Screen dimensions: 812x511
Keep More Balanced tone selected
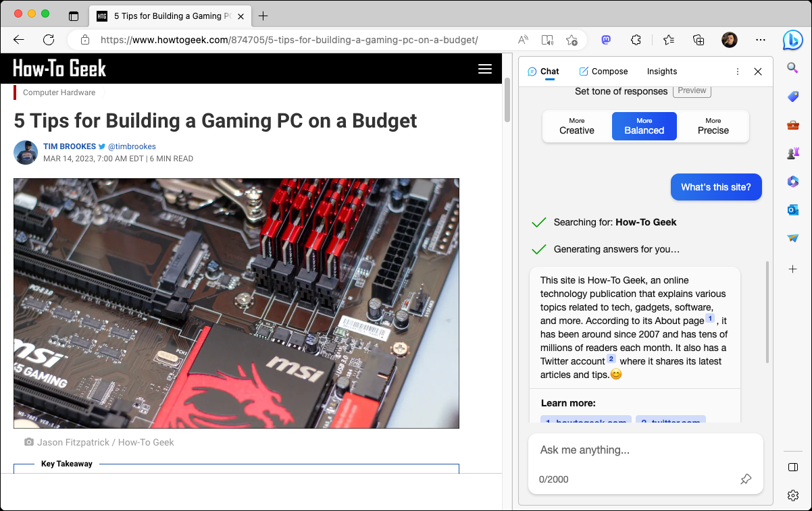click(644, 126)
